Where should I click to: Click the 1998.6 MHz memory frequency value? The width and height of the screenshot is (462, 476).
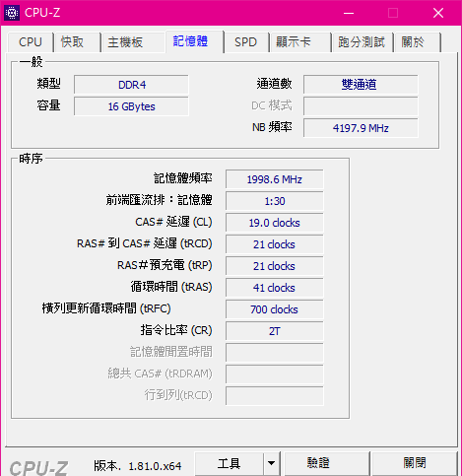(275, 179)
